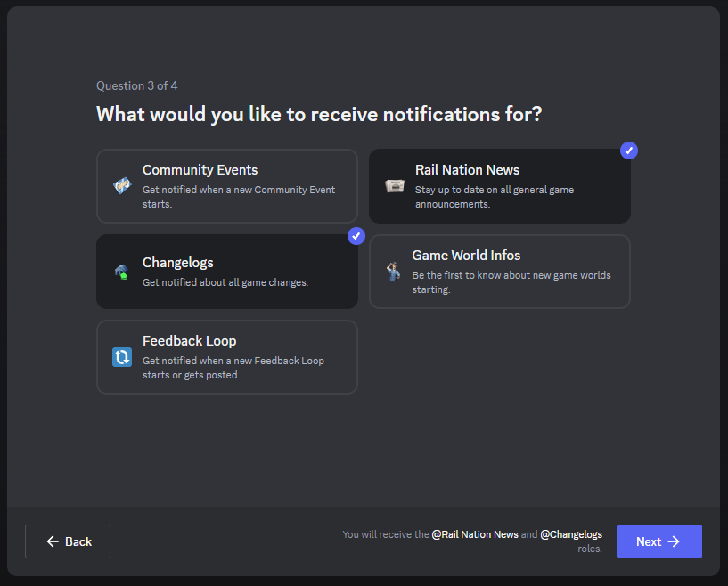Click the Changelogs description text
The width and height of the screenshot is (728, 586).
pyautogui.click(x=225, y=282)
